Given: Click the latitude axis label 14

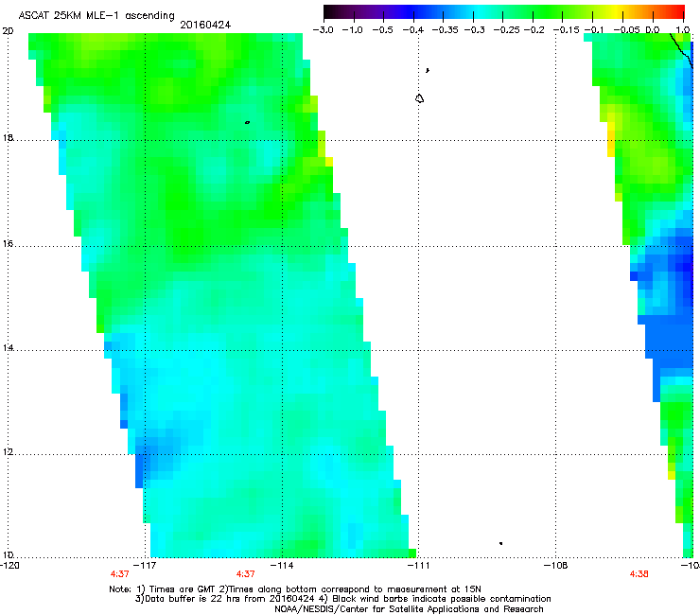Looking at the screenshot, I should click(x=8, y=348).
